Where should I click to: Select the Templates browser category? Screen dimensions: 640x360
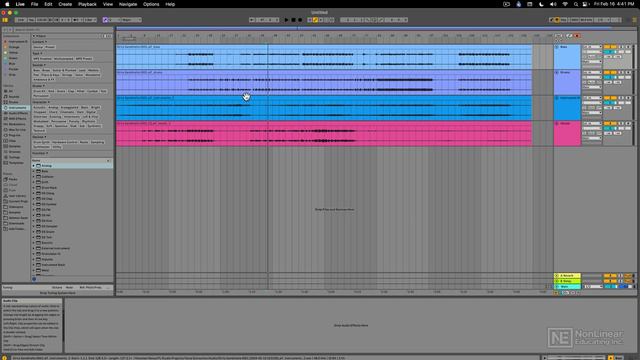(16, 163)
